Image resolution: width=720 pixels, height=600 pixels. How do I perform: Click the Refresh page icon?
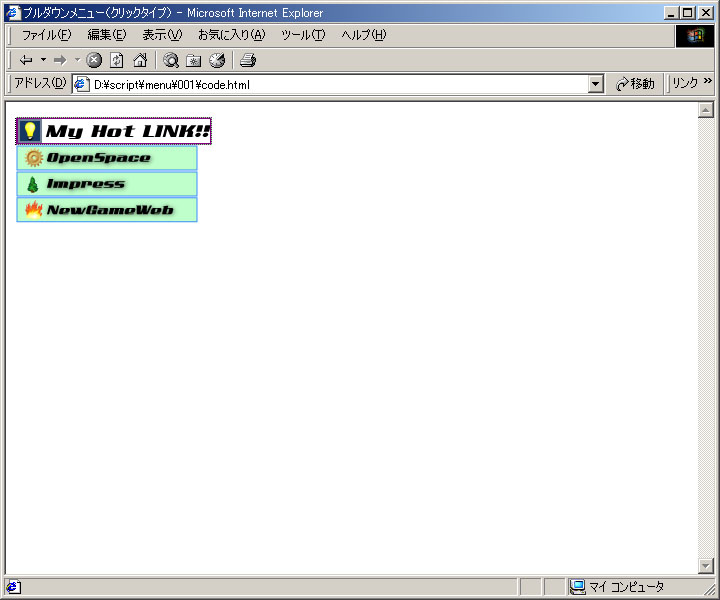117,60
